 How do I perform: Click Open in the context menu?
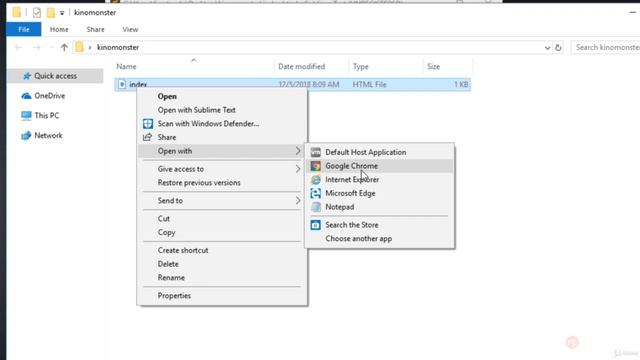(x=222, y=96)
